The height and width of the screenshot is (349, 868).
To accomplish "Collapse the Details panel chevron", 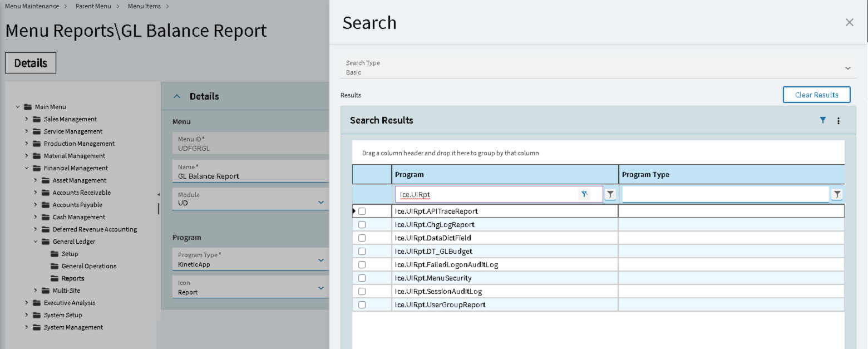I will [x=177, y=96].
